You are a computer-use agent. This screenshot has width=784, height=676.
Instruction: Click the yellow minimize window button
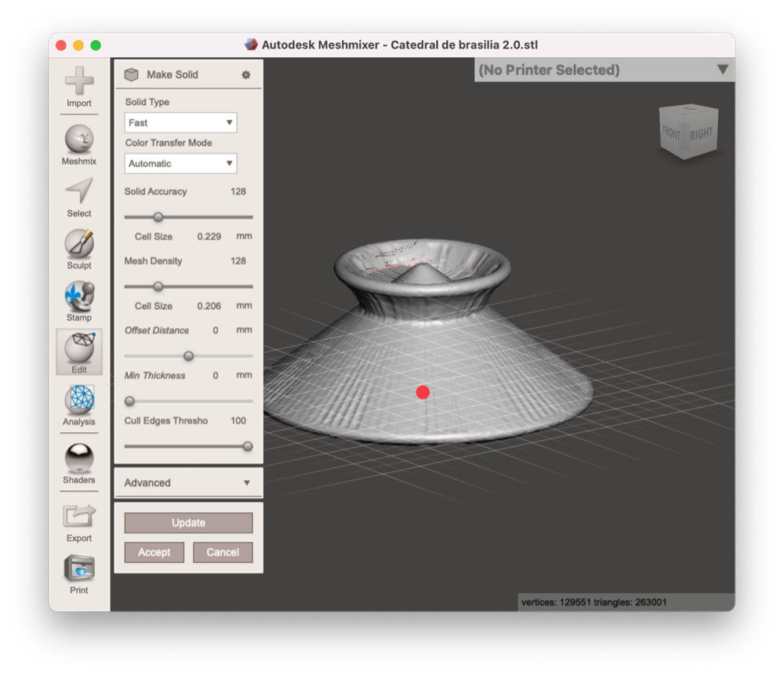[78, 45]
